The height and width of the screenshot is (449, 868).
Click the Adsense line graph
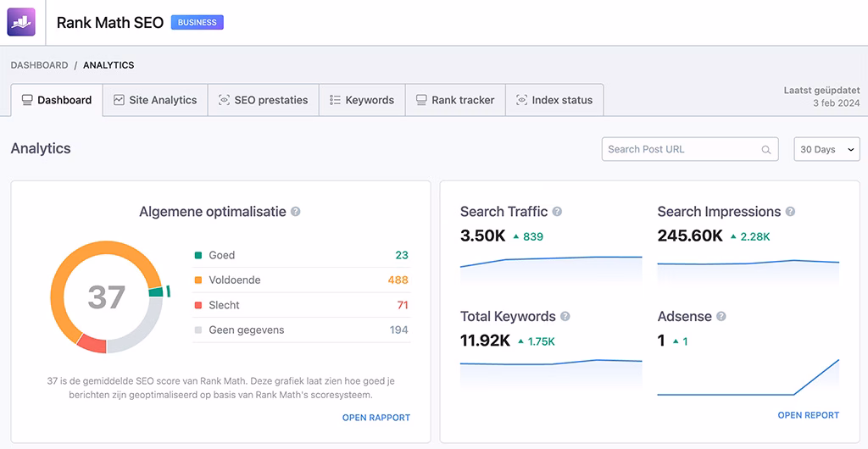point(748,377)
